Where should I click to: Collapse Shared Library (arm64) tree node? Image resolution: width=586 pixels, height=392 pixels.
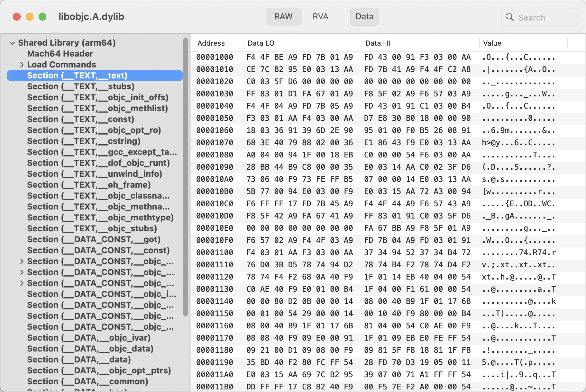12,43
